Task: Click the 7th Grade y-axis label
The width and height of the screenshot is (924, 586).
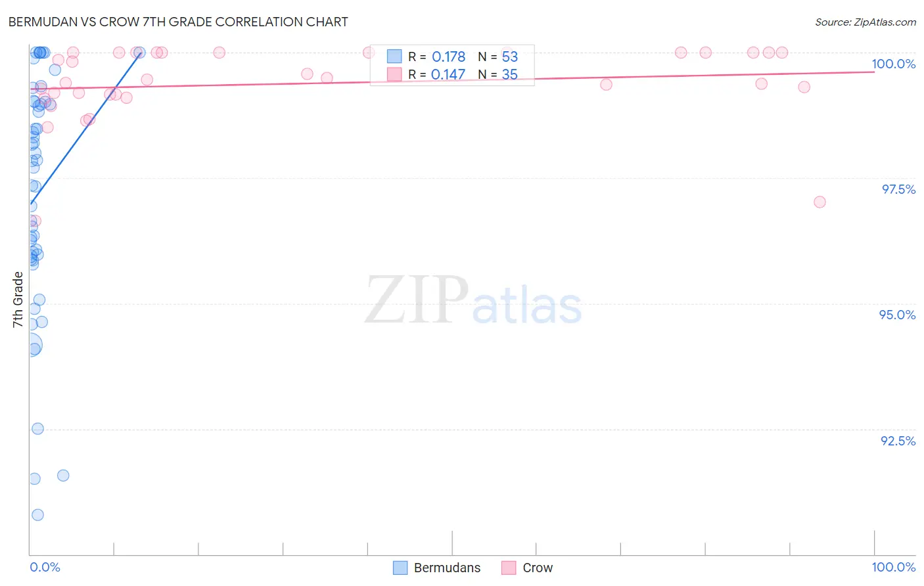Action: click(x=18, y=300)
